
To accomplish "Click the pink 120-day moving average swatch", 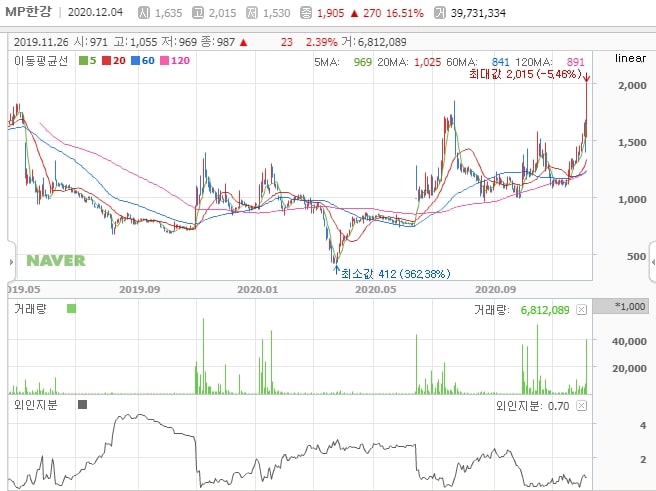I will pos(164,61).
